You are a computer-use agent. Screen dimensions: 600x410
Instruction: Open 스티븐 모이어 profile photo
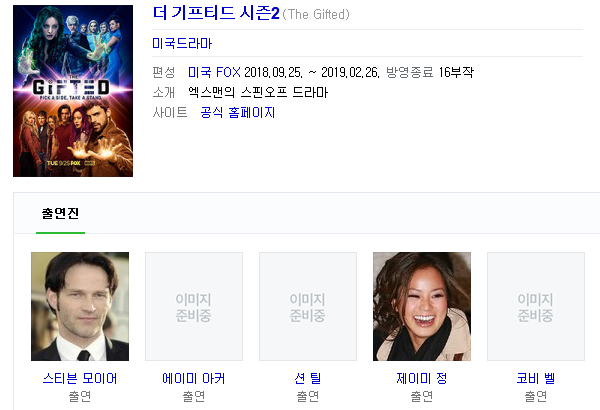pos(80,306)
